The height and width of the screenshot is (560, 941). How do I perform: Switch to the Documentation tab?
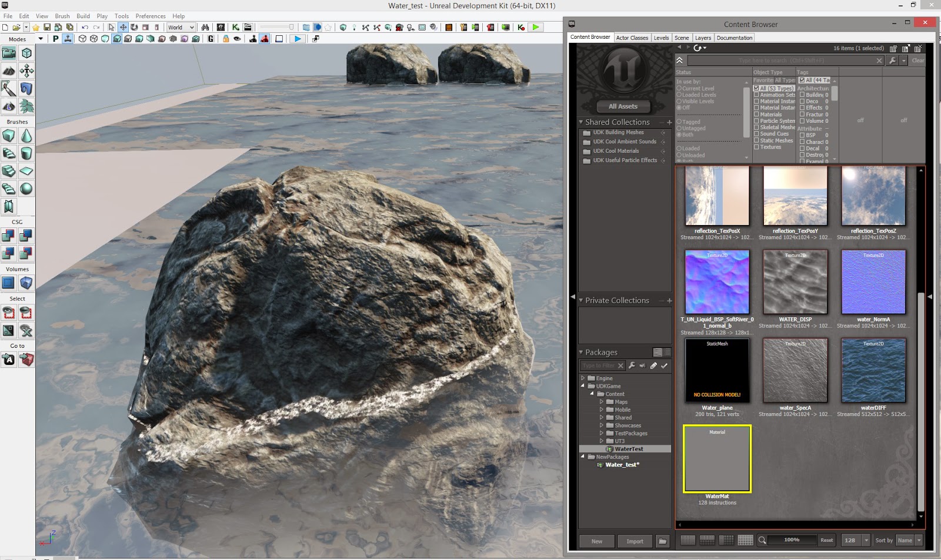click(735, 38)
